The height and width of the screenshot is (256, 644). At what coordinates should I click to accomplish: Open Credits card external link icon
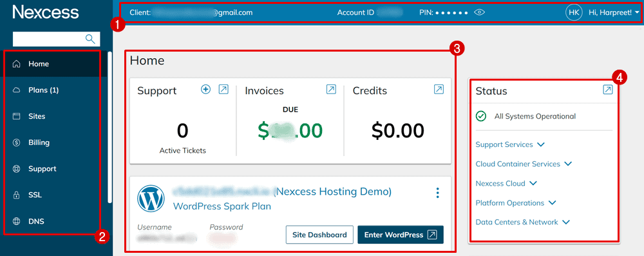click(x=439, y=89)
